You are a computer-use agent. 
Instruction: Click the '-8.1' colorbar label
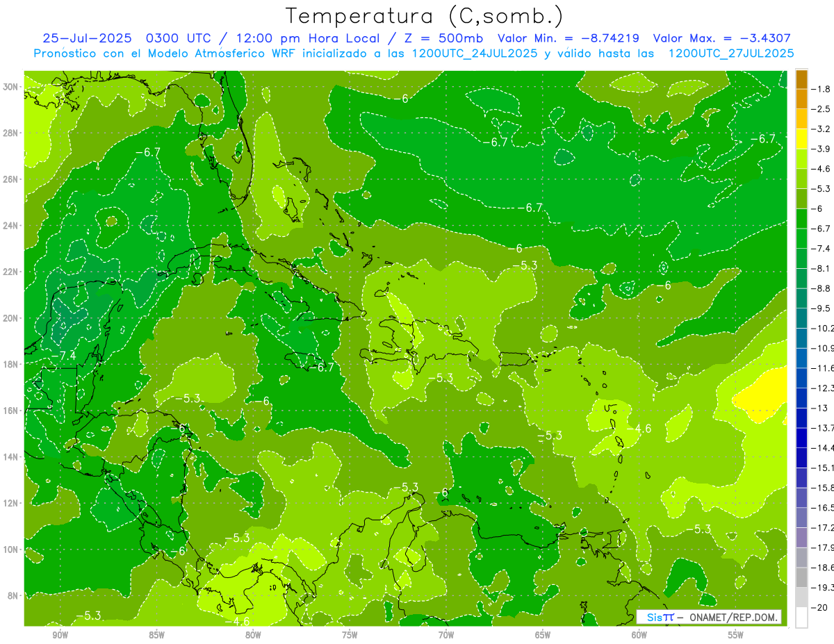[821, 268]
